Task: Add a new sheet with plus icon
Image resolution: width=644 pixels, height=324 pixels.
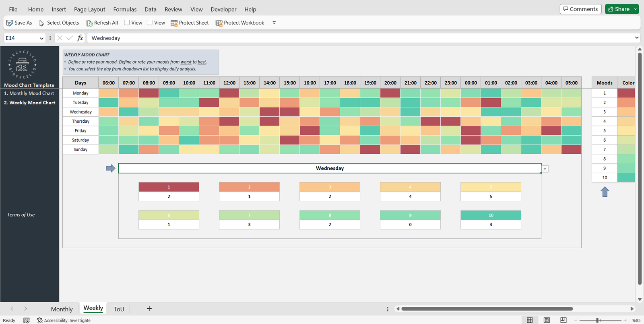Action: click(149, 309)
